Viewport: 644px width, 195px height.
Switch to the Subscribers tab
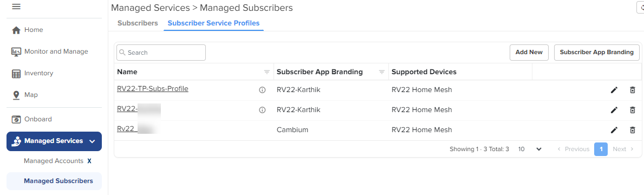click(138, 23)
